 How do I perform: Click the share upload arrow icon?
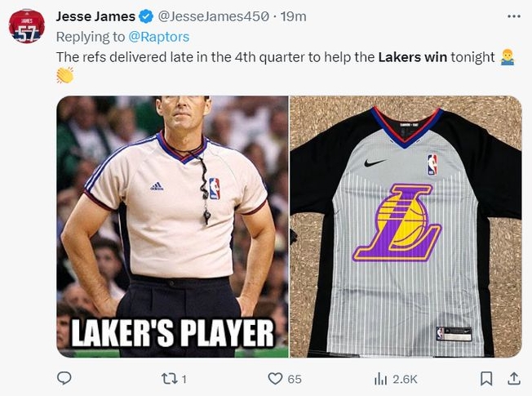point(513,378)
